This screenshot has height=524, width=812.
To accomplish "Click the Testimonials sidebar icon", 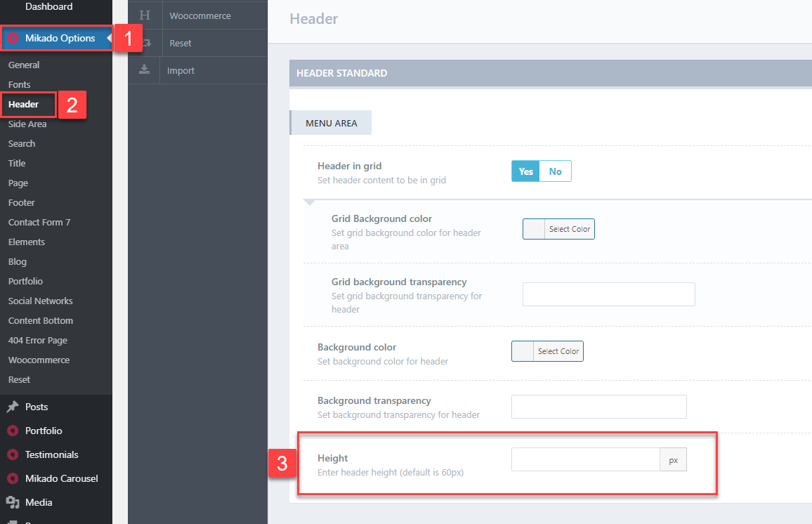I will (x=13, y=454).
